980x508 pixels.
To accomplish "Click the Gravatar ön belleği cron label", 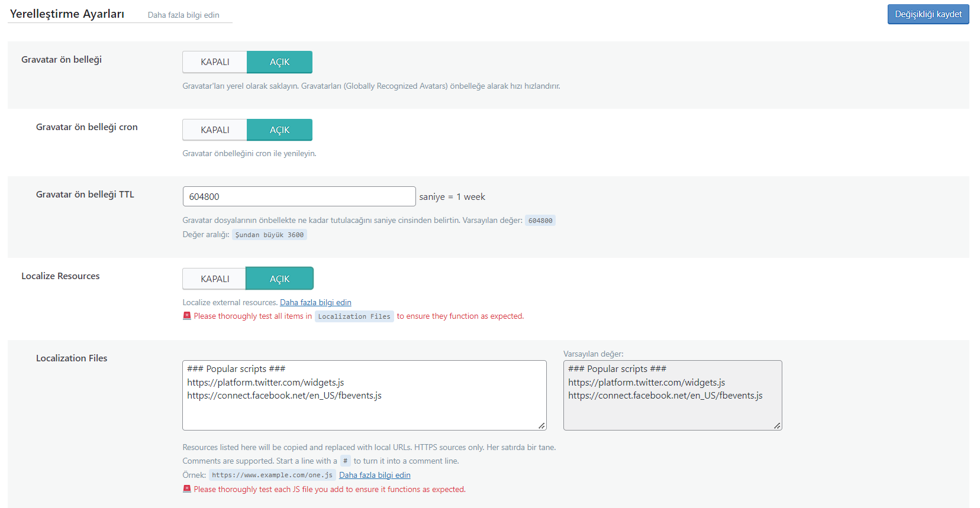I will tap(87, 127).
